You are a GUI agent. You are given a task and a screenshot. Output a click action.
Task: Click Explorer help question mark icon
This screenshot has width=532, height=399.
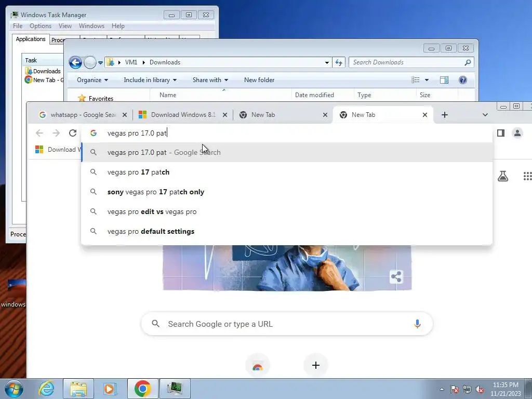(x=463, y=80)
